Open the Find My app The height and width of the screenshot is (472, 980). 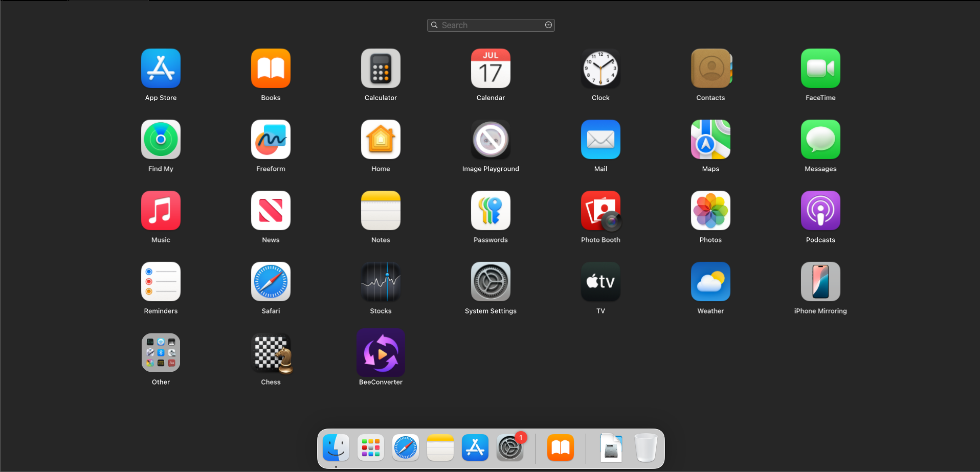[161, 140]
